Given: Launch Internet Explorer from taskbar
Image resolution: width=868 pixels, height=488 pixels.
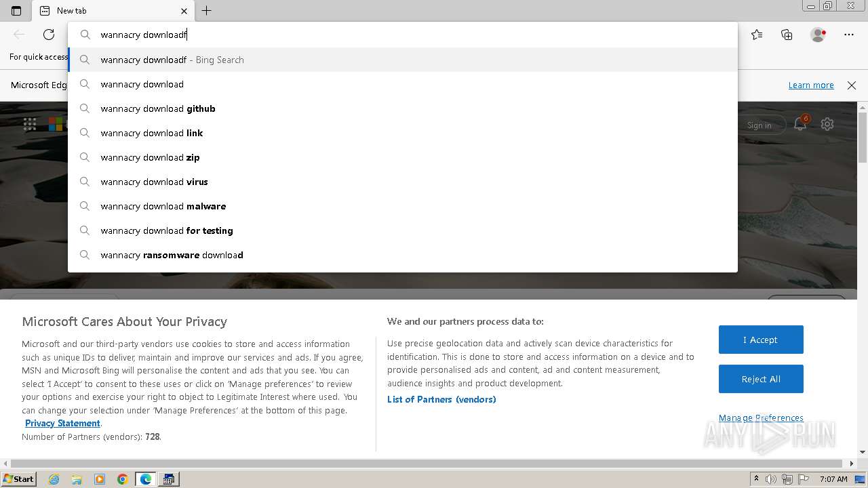Looking at the screenshot, I should 54,479.
